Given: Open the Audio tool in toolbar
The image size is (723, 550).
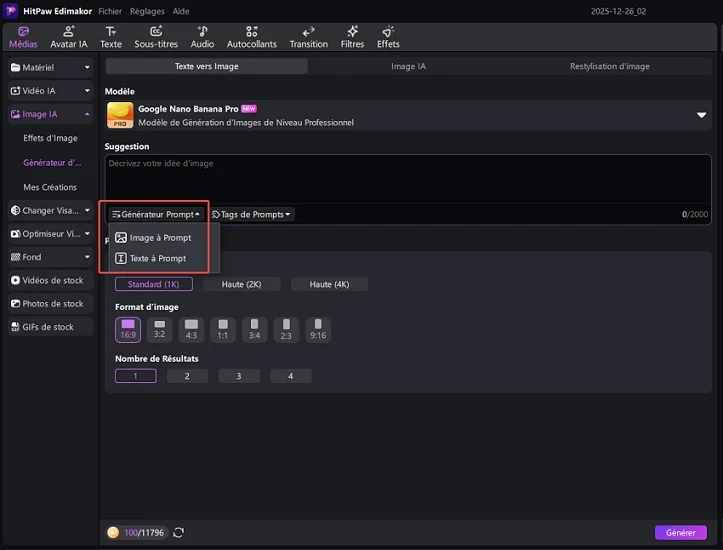Looking at the screenshot, I should click(x=202, y=38).
